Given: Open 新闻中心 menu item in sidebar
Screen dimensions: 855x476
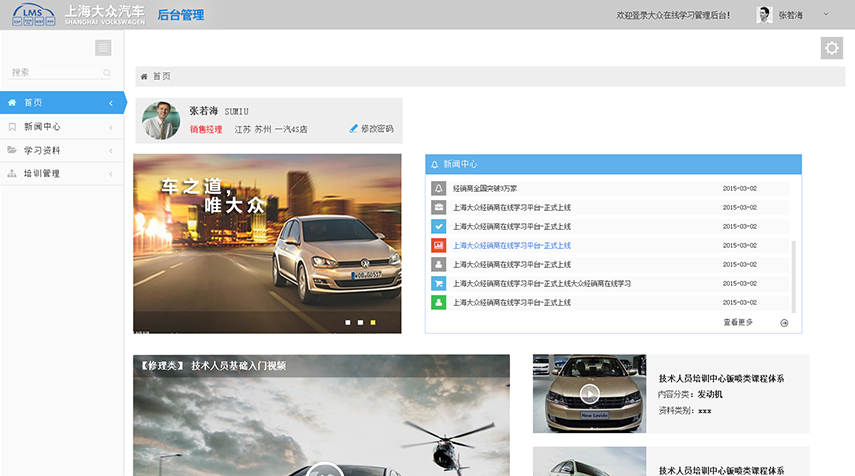Looking at the screenshot, I should [x=62, y=126].
